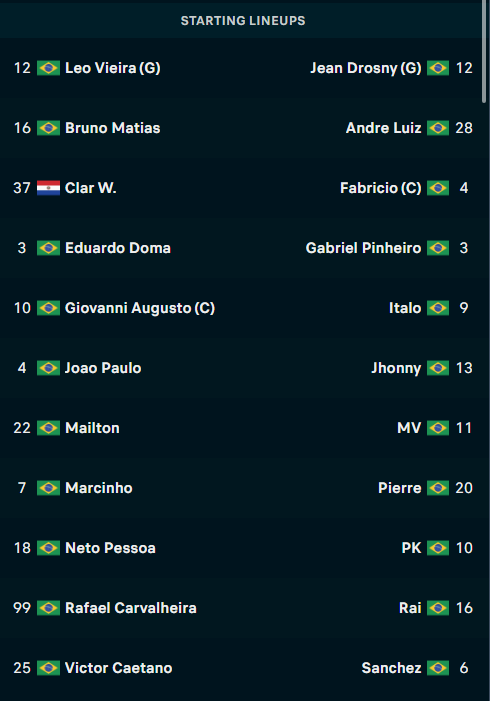The width and height of the screenshot is (490, 701).
Task: Select Gabriel Pinheiro in the lineup
Action: pos(363,248)
